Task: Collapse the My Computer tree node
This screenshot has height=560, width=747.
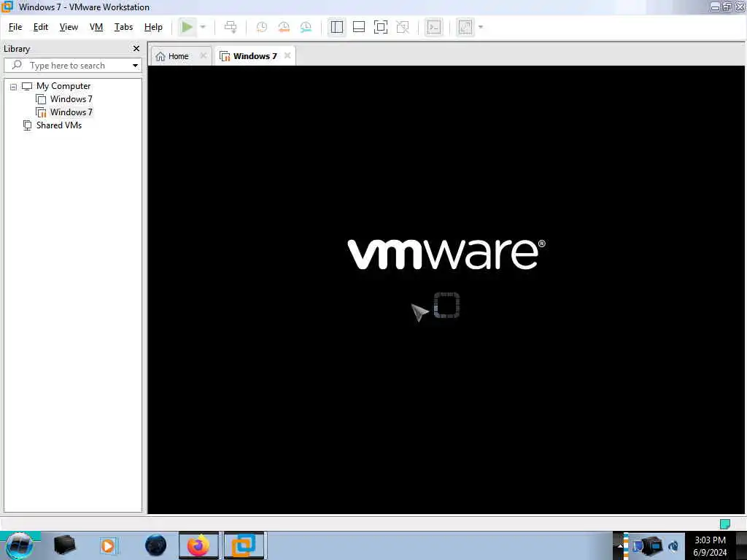Action: tap(13, 87)
